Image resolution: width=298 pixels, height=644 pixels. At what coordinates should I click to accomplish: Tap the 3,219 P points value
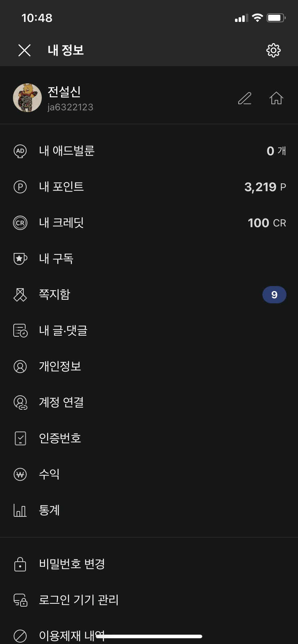265,187
